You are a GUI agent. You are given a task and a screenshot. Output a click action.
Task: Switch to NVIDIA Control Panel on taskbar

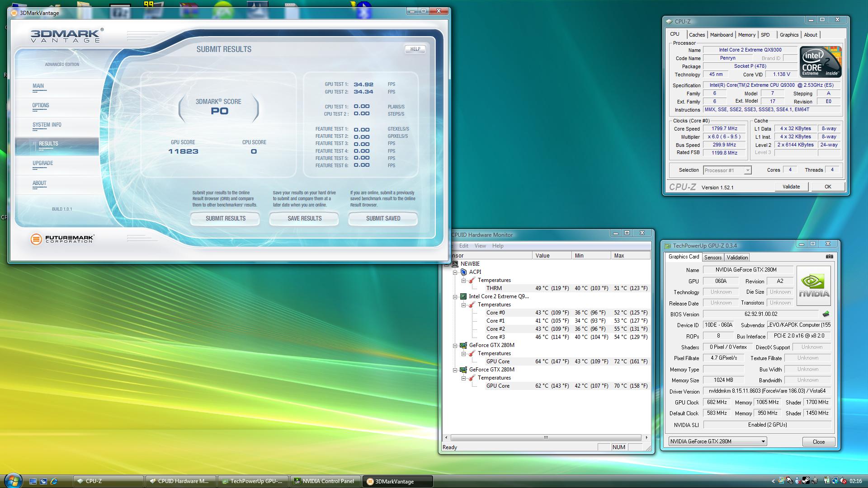coord(325,481)
